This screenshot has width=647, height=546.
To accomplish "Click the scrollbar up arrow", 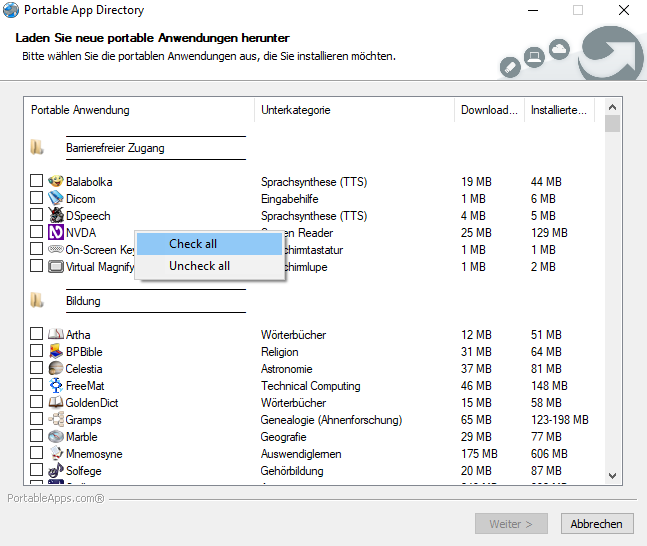I will (612, 107).
